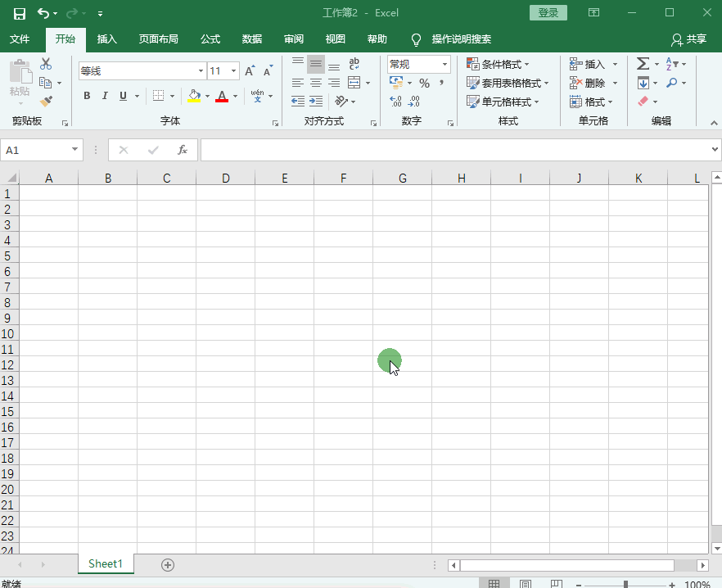Click the Wrap Text icon
The width and height of the screenshot is (722, 588).
pyautogui.click(x=354, y=64)
